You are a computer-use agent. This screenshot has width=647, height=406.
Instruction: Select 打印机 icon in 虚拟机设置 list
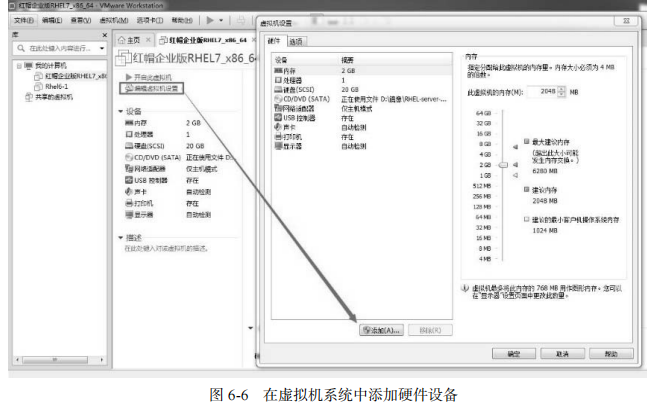coord(279,137)
